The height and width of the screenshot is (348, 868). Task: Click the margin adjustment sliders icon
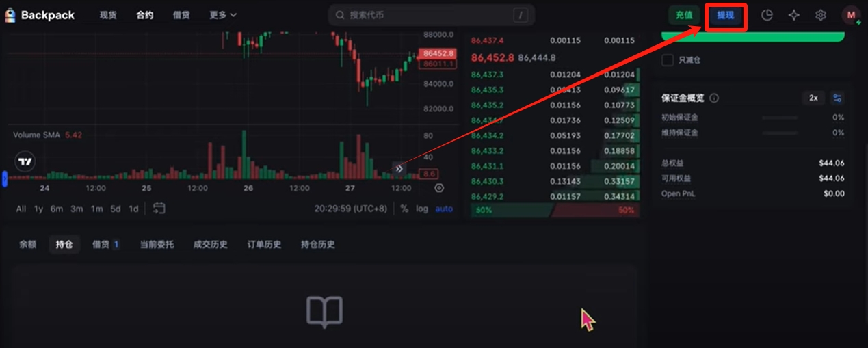[837, 98]
